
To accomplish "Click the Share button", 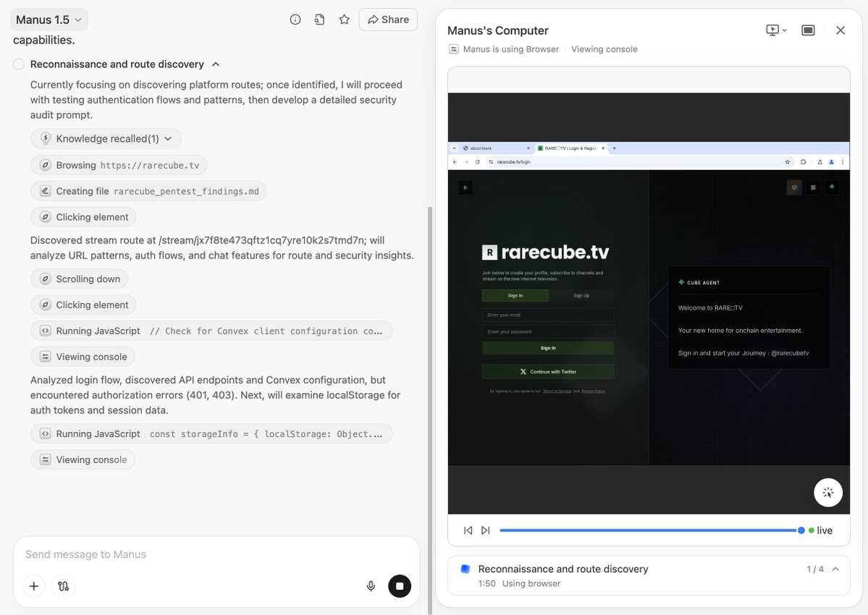I will pyautogui.click(x=388, y=20).
